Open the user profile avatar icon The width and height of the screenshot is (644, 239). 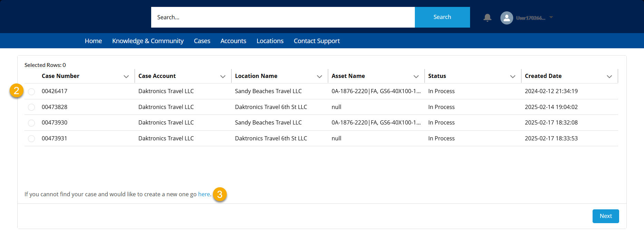point(507,18)
